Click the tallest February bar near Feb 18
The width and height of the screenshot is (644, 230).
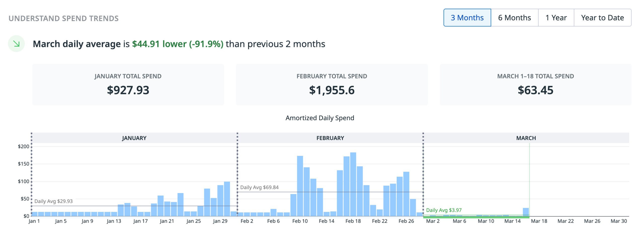click(353, 184)
